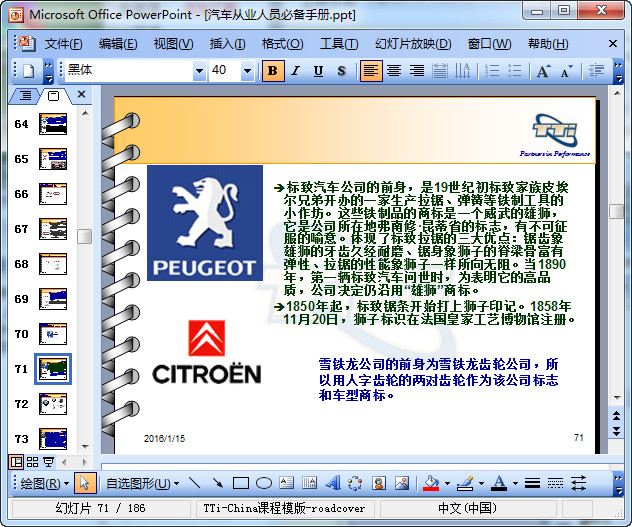Open the 帮助(H) menu
Image resolution: width=632 pixels, height=527 pixels.
(x=548, y=44)
